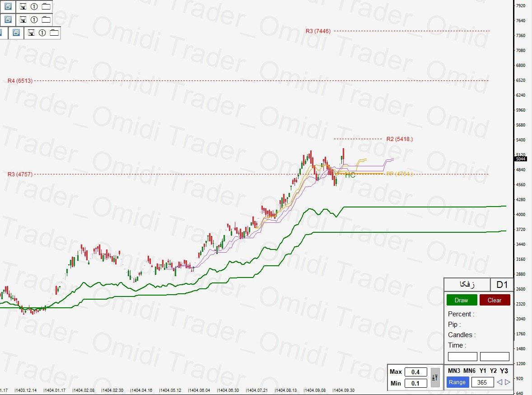Viewport: 532px width, 395px height.
Task: Open the D1 timeframe selector
Action: (502, 285)
